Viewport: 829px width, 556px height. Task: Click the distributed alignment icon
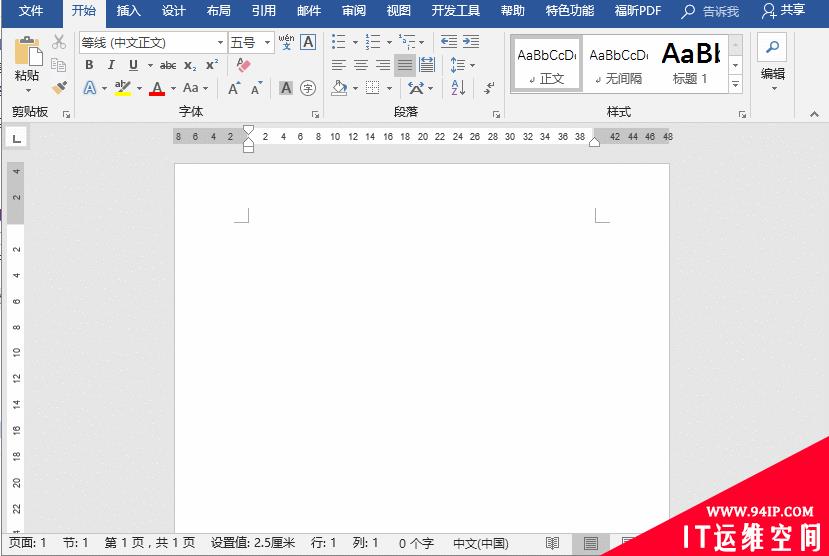point(427,65)
